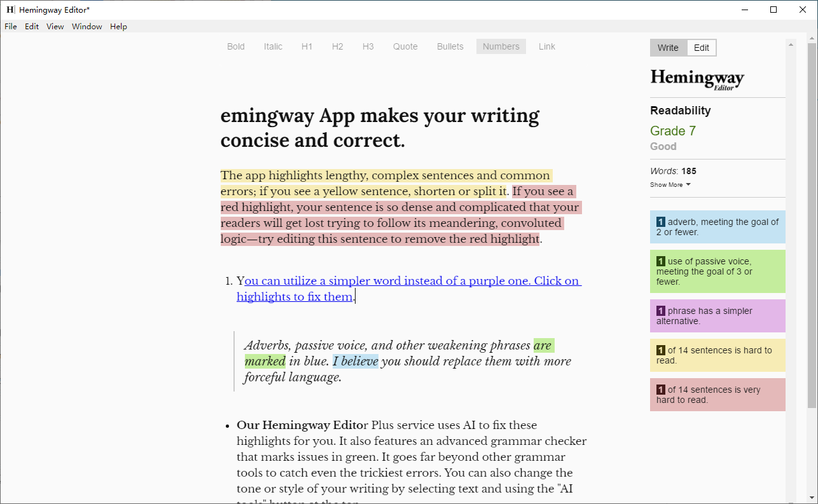Viewport: 818px width, 504px height.
Task: Minimize the Hemingway Editor window
Action: (x=744, y=10)
